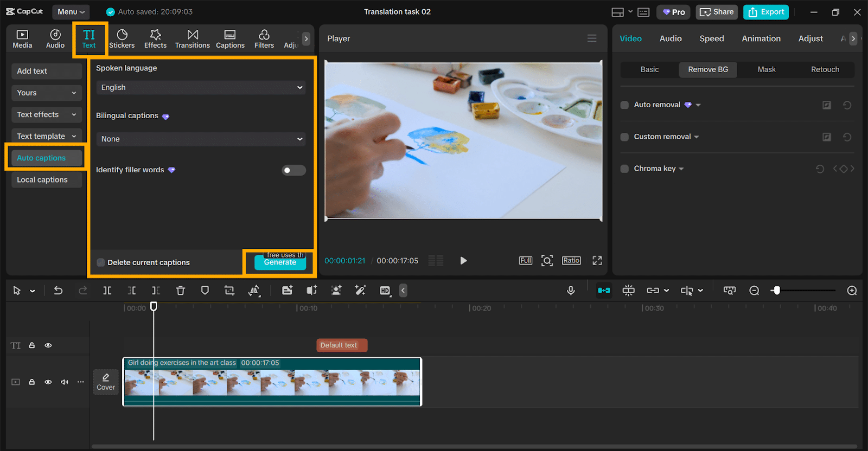Viewport: 868px width, 451px height.
Task: Click the Export button
Action: pyautogui.click(x=766, y=12)
